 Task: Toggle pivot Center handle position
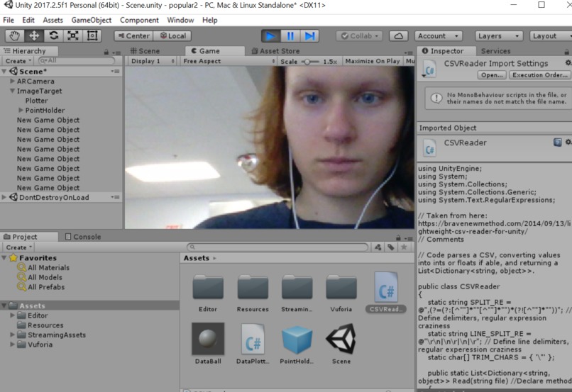[133, 35]
